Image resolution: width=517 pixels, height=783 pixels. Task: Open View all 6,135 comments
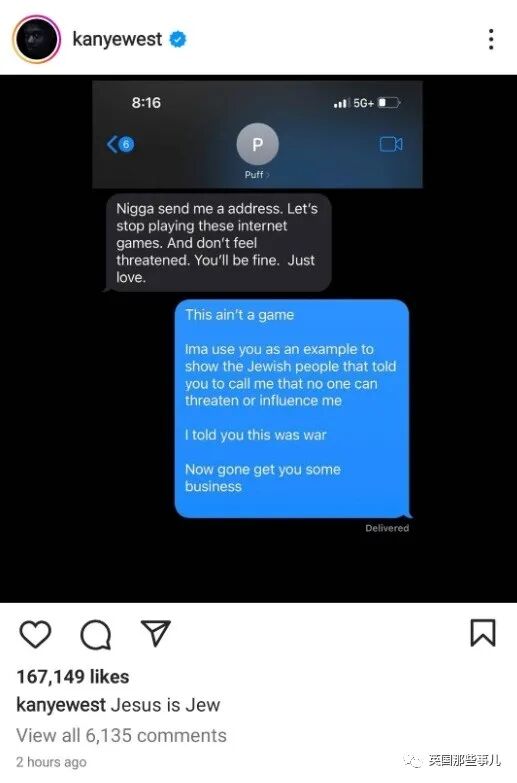[121, 735]
